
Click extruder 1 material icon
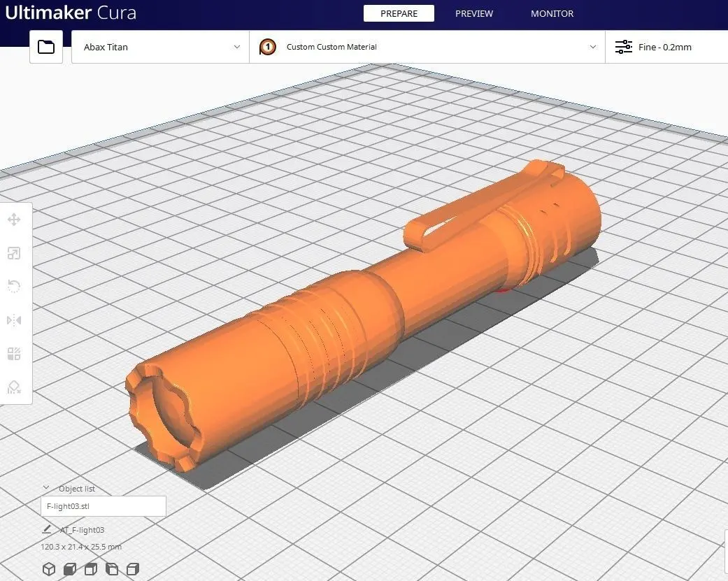click(267, 47)
